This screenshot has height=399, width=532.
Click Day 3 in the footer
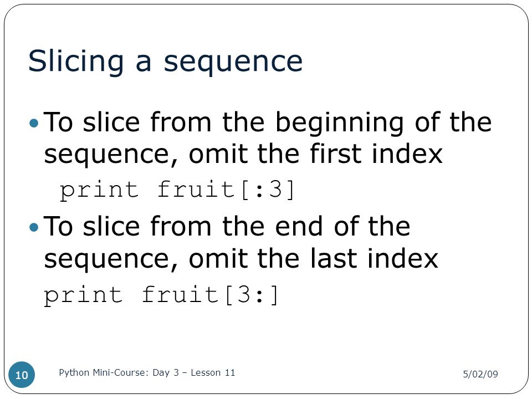point(166,373)
